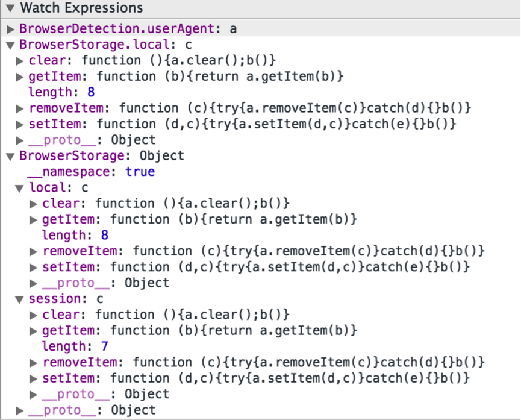Click the Watch Expressions header title
521x420 pixels.
pyautogui.click(x=81, y=8)
